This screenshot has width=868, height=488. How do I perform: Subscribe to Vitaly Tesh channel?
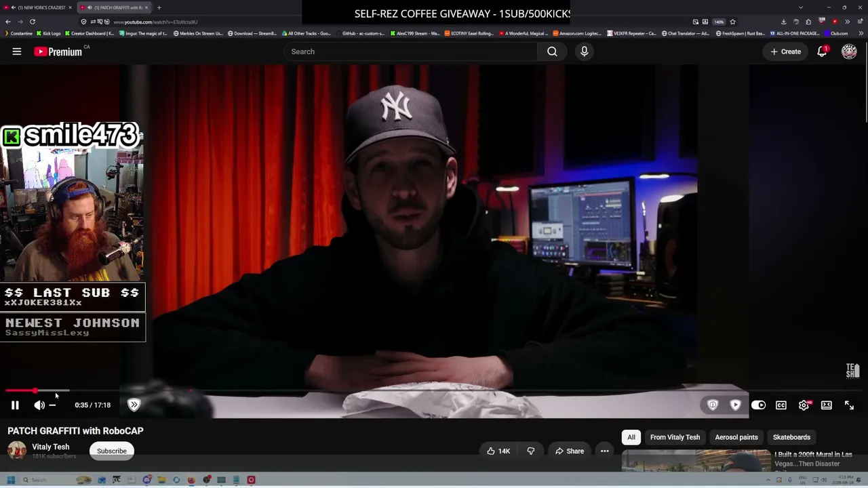click(112, 451)
